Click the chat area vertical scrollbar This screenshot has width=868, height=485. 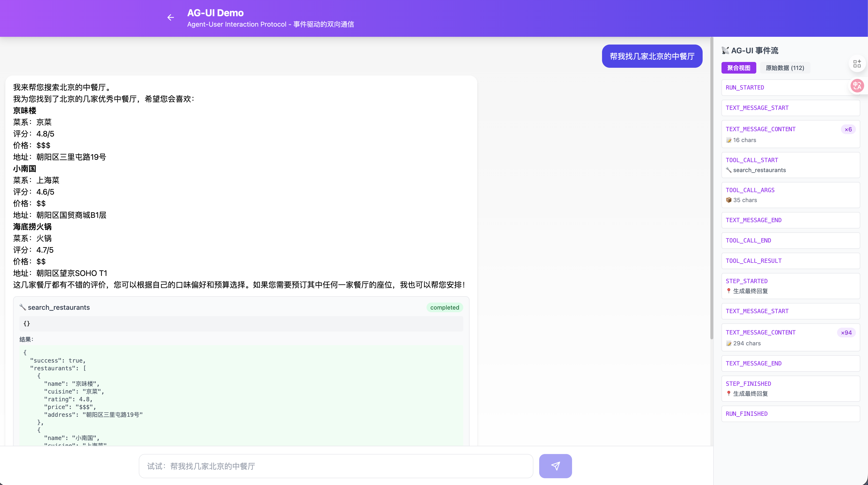point(712,189)
